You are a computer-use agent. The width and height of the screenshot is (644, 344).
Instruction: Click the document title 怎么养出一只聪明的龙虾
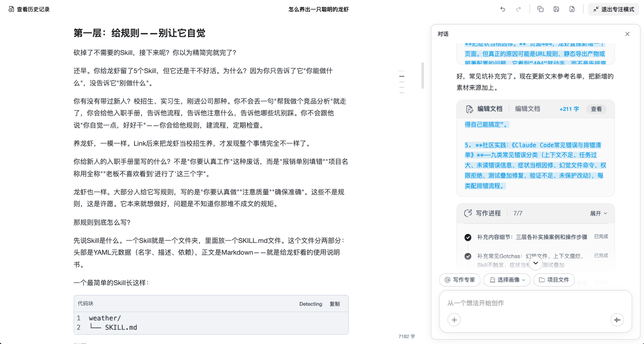click(319, 9)
